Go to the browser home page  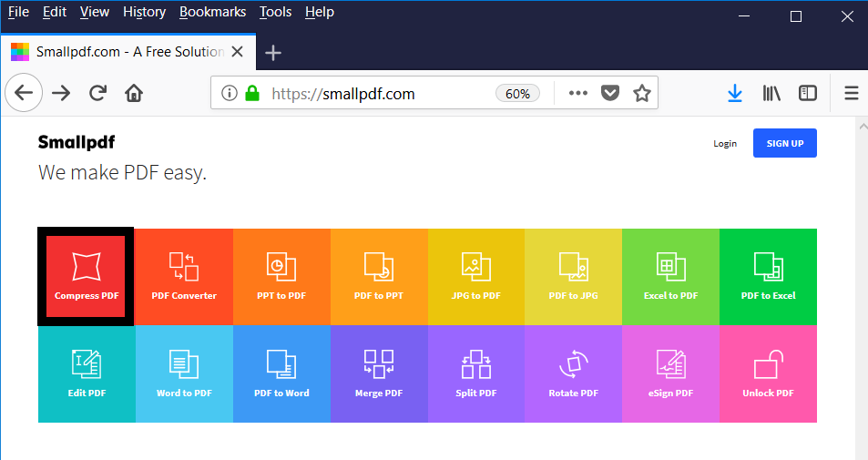(x=134, y=93)
